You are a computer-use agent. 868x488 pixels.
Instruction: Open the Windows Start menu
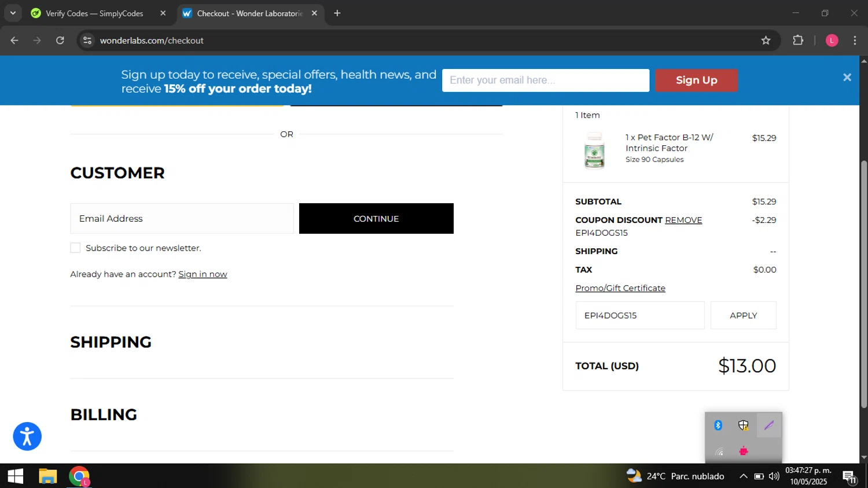(x=16, y=476)
